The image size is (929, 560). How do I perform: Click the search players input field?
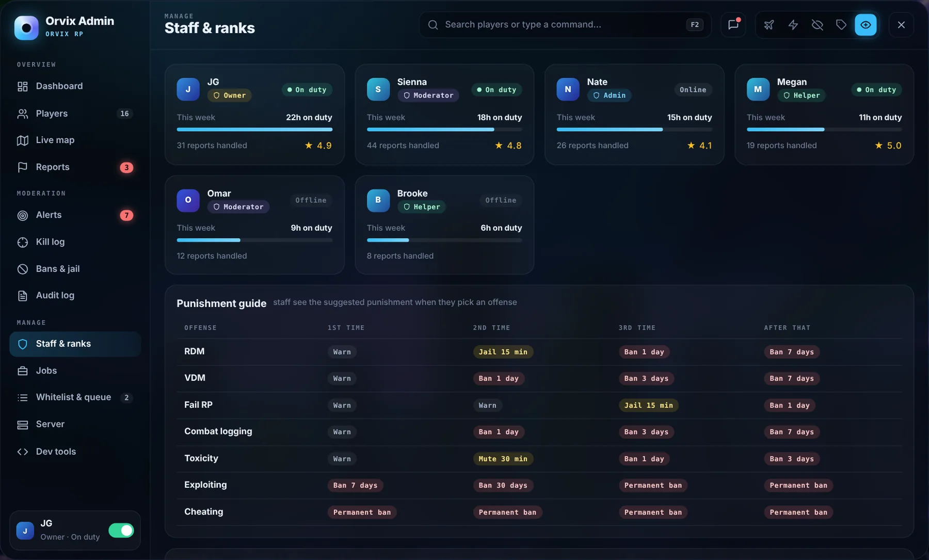(x=565, y=25)
